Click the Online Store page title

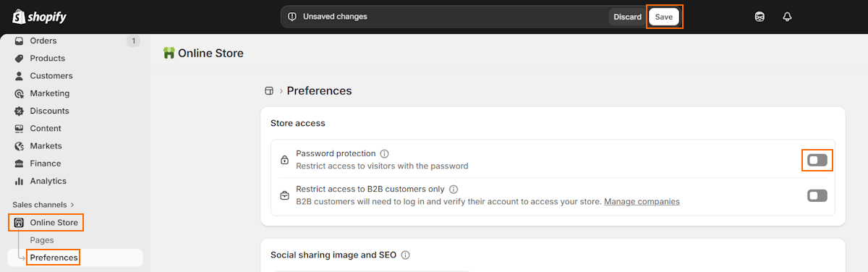tap(210, 53)
